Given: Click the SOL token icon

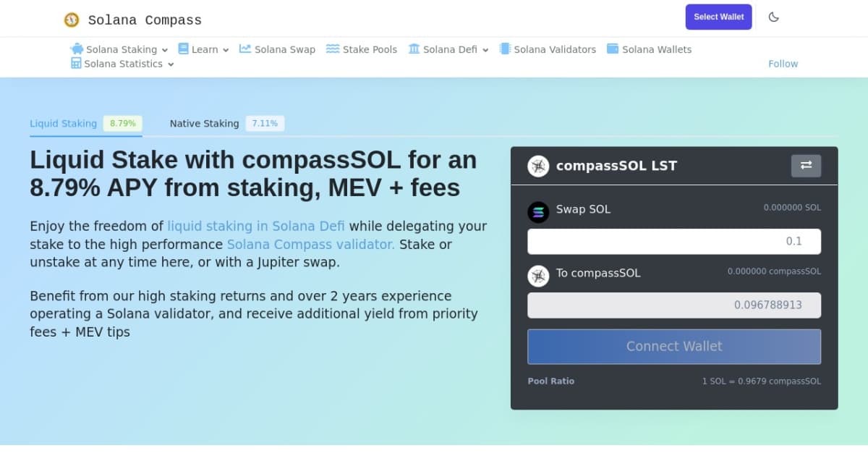Looking at the screenshot, I should point(538,212).
